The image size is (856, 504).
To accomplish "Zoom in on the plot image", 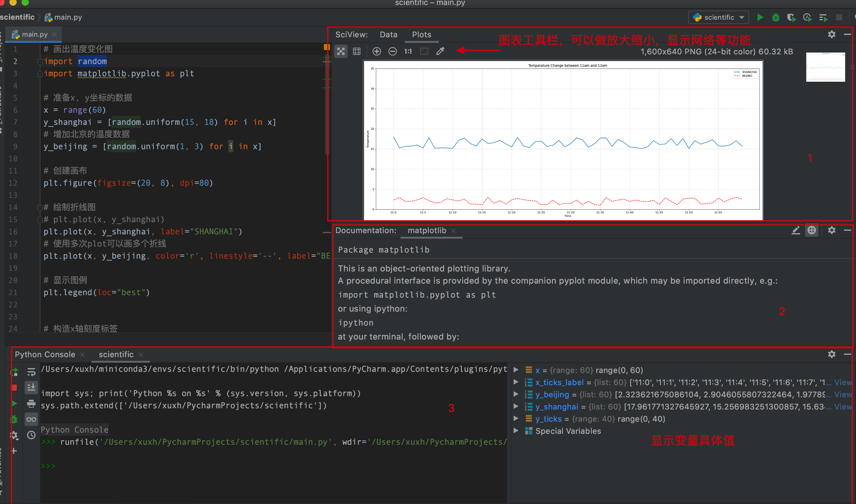I will click(377, 51).
